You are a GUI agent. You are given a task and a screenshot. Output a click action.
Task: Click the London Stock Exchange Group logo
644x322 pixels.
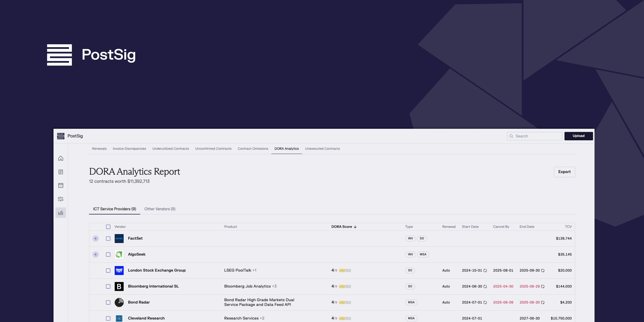click(x=119, y=270)
